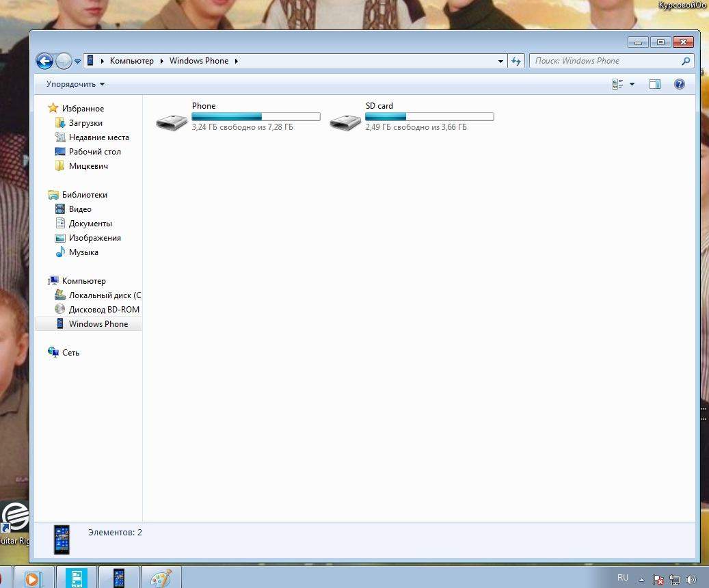This screenshot has width=709, height=588.
Task: Open Дисковод BD-ROM
Action: [104, 310]
